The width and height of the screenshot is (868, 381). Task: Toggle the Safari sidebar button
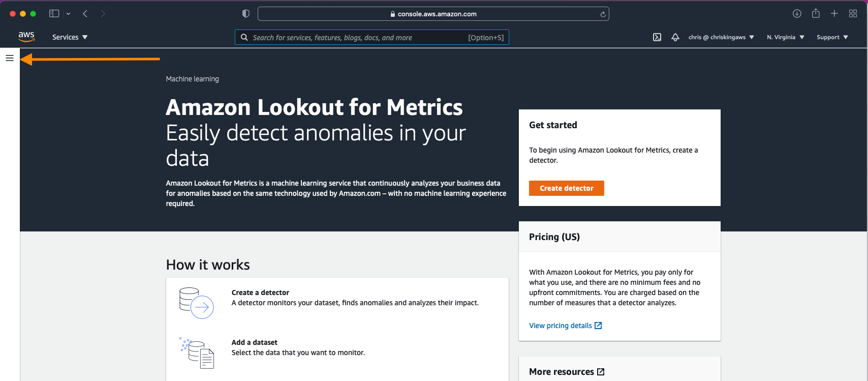54,14
